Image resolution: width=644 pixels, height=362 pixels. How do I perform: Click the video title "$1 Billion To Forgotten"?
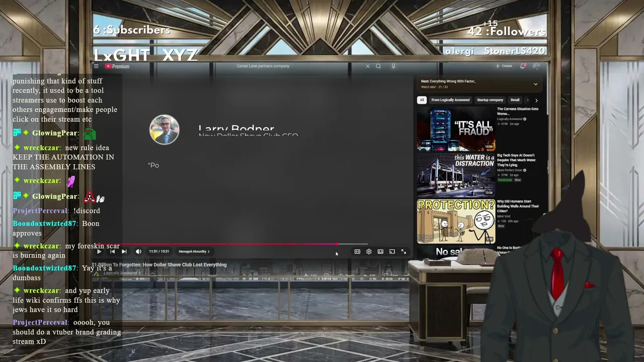click(159, 265)
